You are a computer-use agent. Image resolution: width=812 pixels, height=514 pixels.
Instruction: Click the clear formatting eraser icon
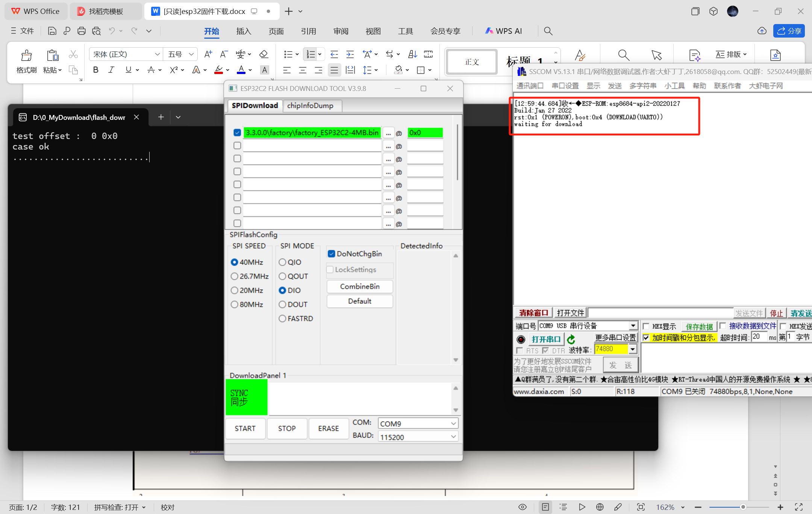pos(264,54)
